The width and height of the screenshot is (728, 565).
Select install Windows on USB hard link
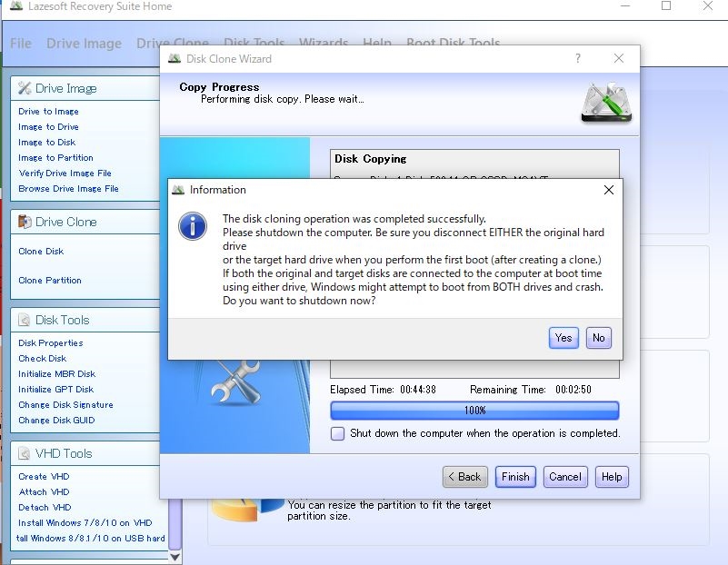(x=90, y=538)
